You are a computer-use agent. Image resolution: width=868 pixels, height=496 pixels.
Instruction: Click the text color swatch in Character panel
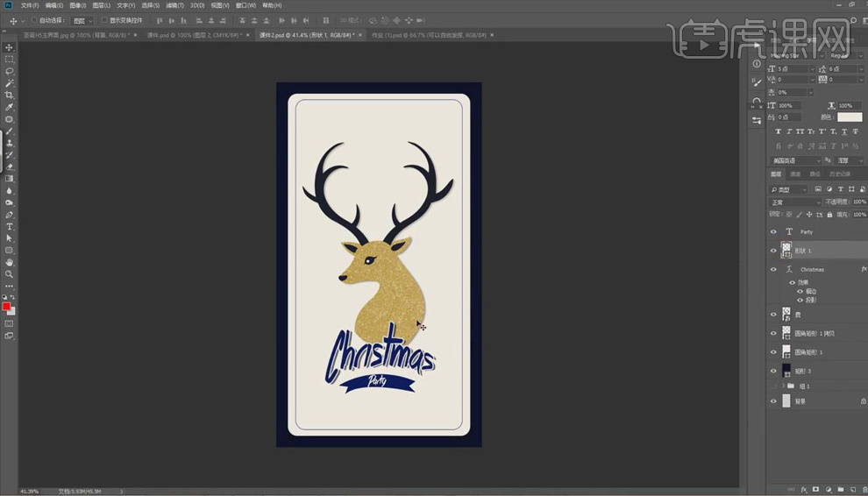(x=849, y=117)
